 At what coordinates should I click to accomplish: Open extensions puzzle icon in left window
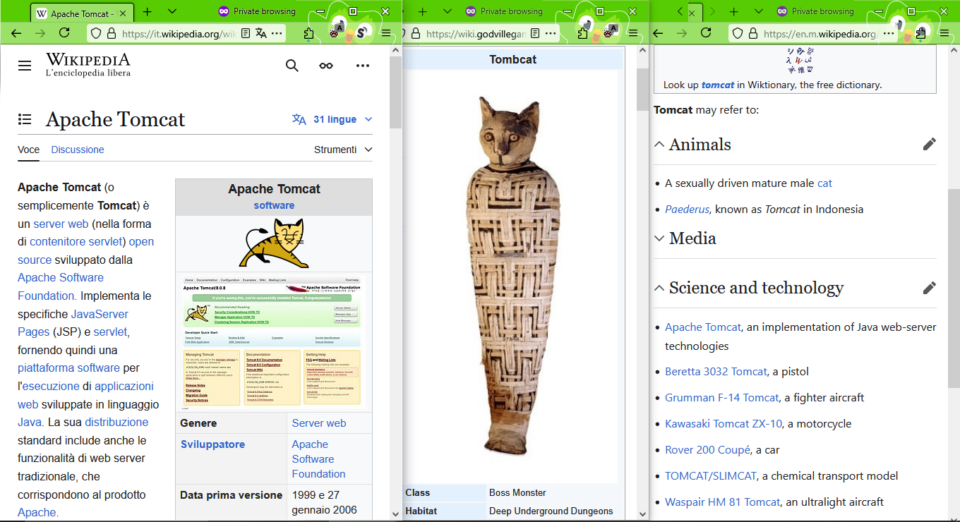tap(309, 33)
